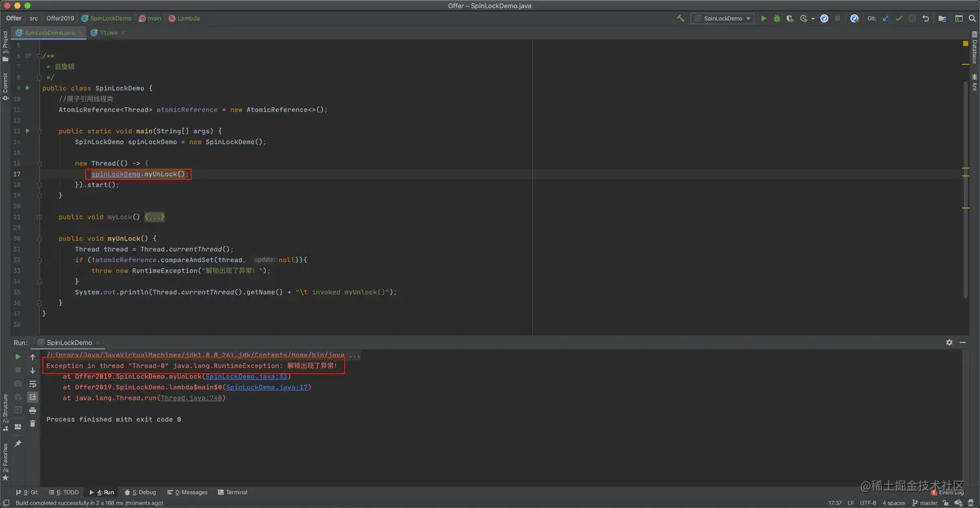This screenshot has height=508, width=980.
Task: Expand the profiler options dropdown arrow
Action: pos(813,19)
